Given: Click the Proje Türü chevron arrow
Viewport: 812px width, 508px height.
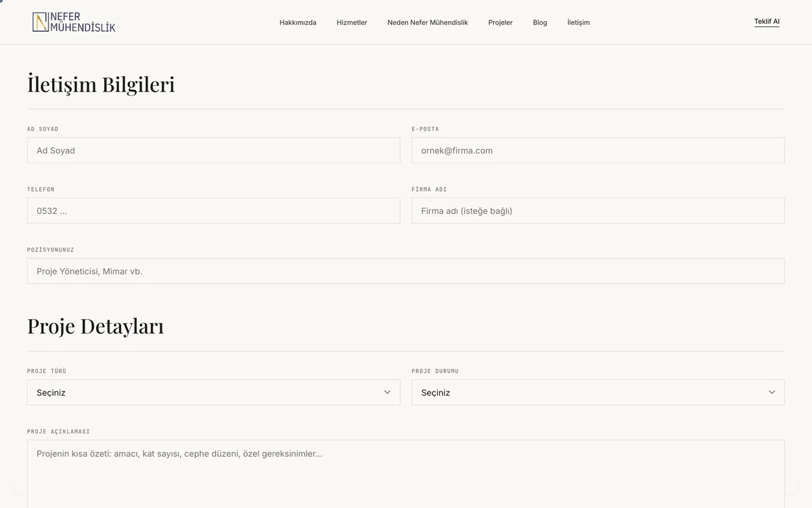Looking at the screenshot, I should (387, 392).
